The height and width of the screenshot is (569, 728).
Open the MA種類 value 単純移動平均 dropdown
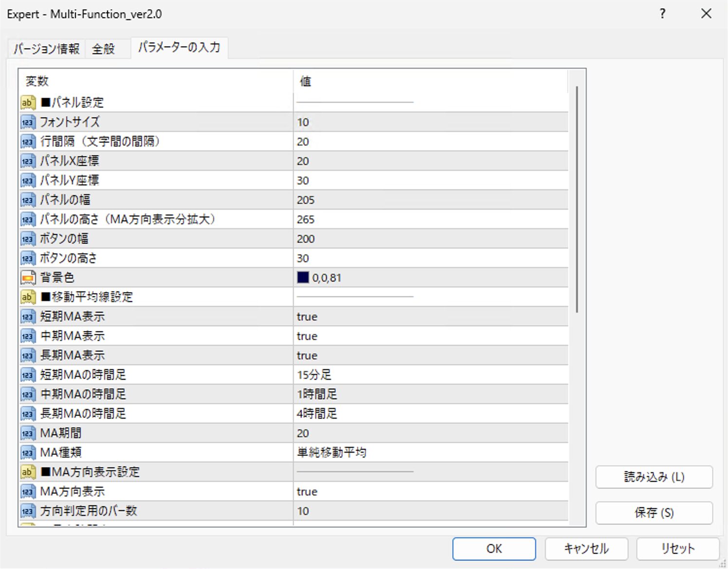[331, 453]
